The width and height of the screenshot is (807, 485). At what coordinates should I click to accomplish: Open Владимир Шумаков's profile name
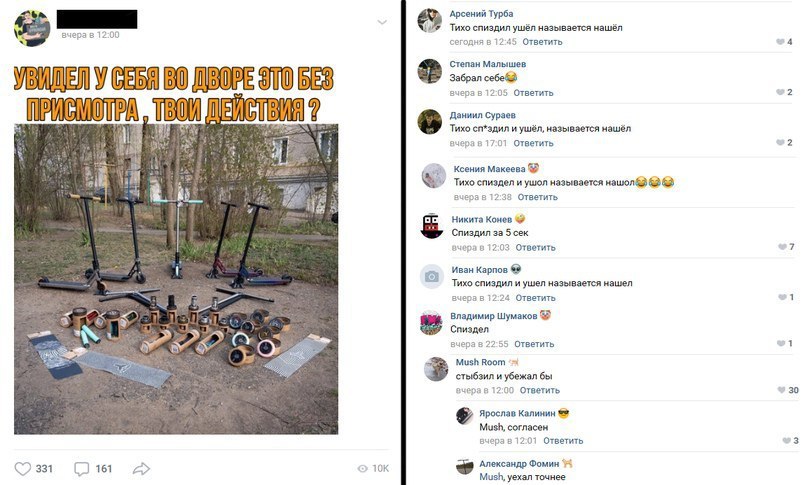tap(494, 316)
